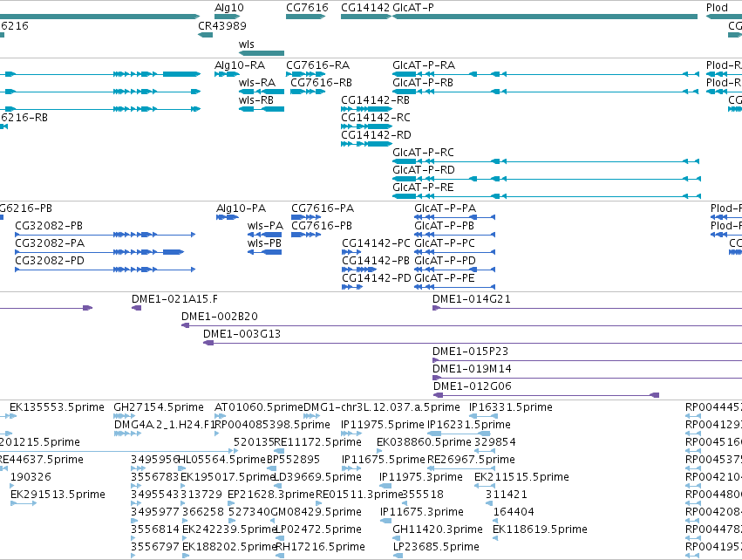Select the DME1-002B20 clone

461,325
